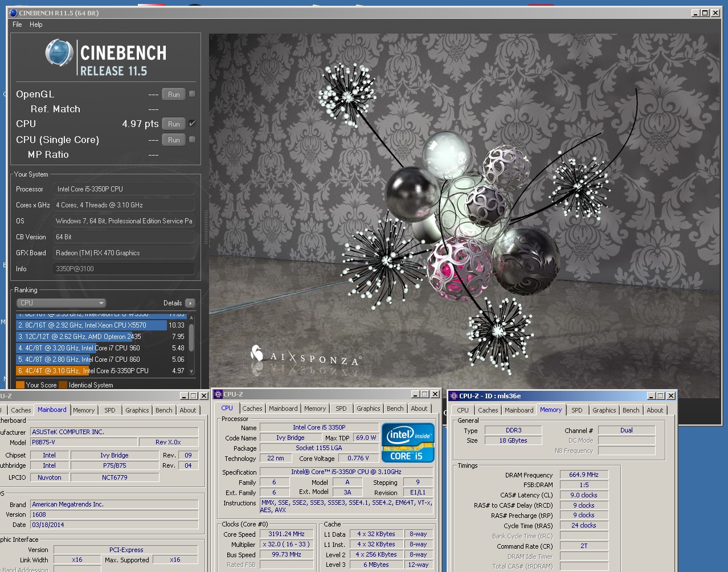Select ranking row Core i7 CPU 960

pos(101,348)
